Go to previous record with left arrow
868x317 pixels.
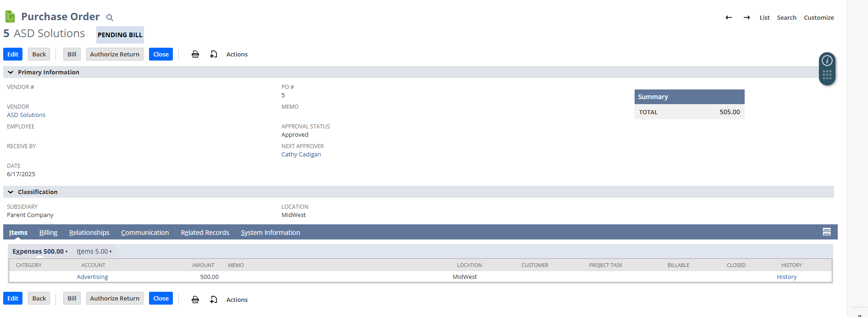tap(728, 17)
